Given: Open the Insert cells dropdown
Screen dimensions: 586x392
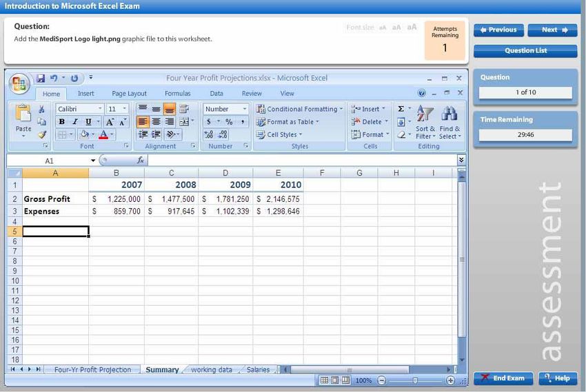Looking at the screenshot, I should (x=368, y=109).
